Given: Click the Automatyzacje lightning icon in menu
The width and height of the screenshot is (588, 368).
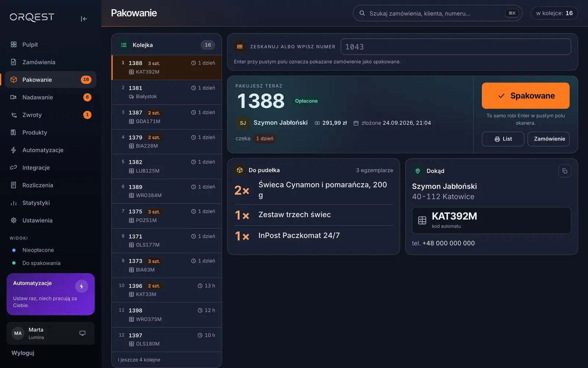Looking at the screenshot, I should click(x=14, y=150).
